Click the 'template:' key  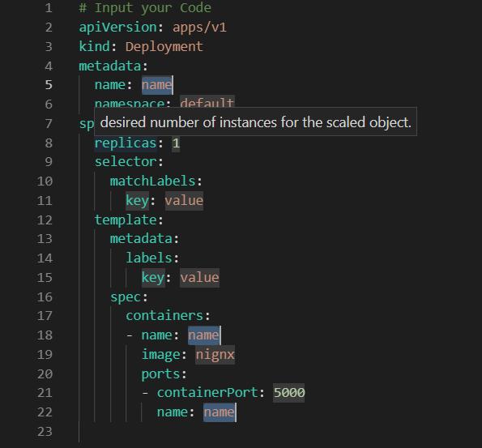coord(129,220)
